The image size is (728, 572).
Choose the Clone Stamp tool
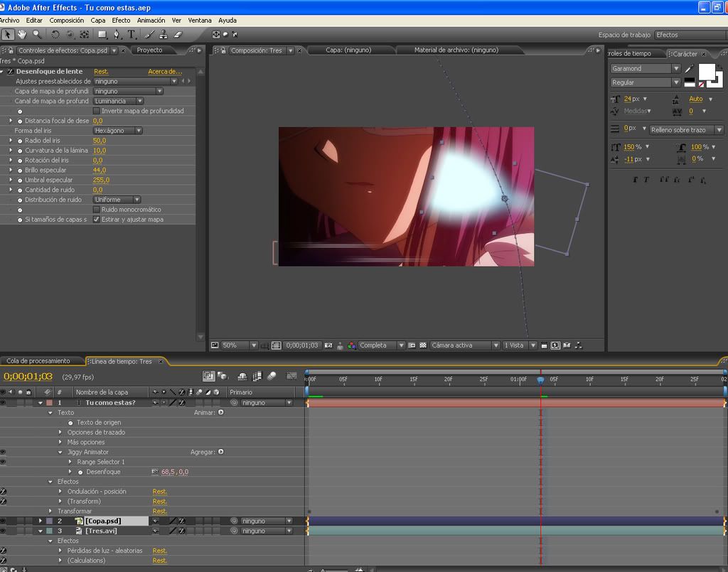point(164,34)
